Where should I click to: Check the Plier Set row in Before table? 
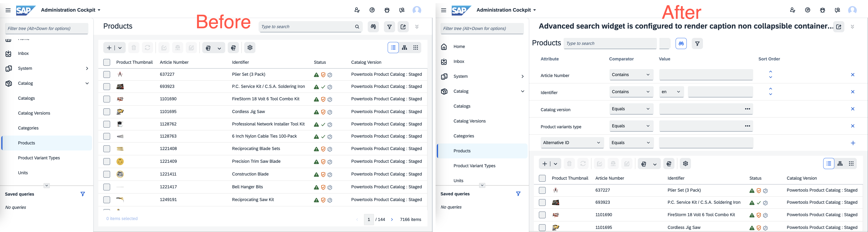point(107,74)
